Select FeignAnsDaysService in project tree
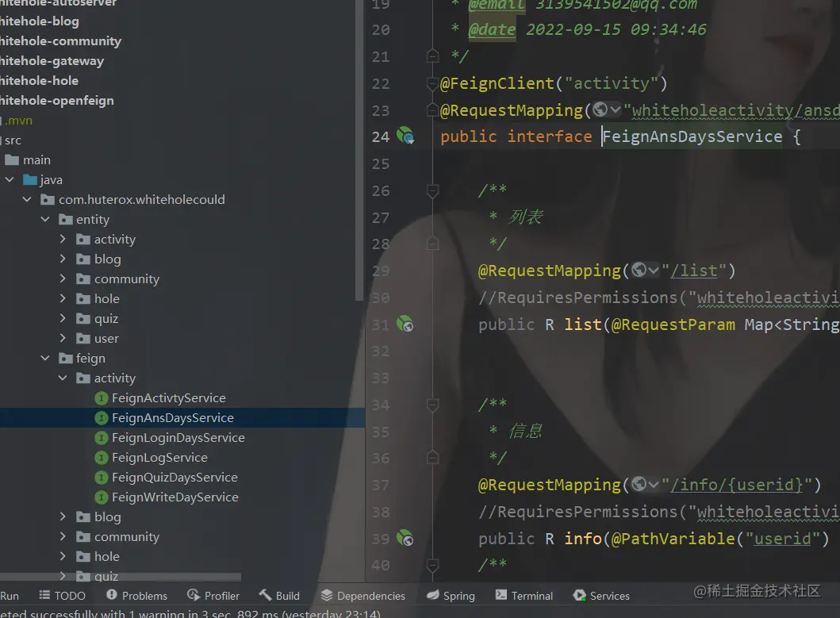 (x=172, y=418)
